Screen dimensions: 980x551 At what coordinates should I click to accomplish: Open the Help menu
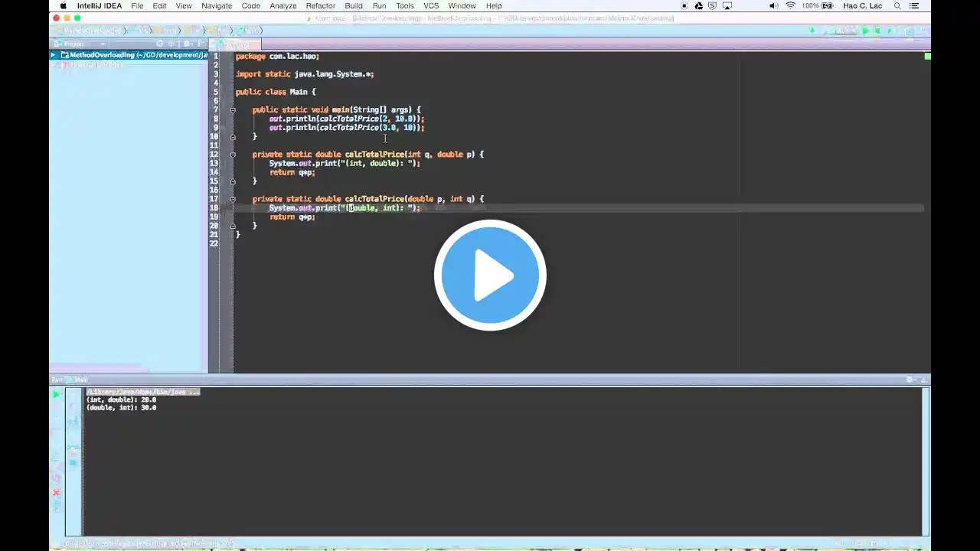tap(494, 6)
